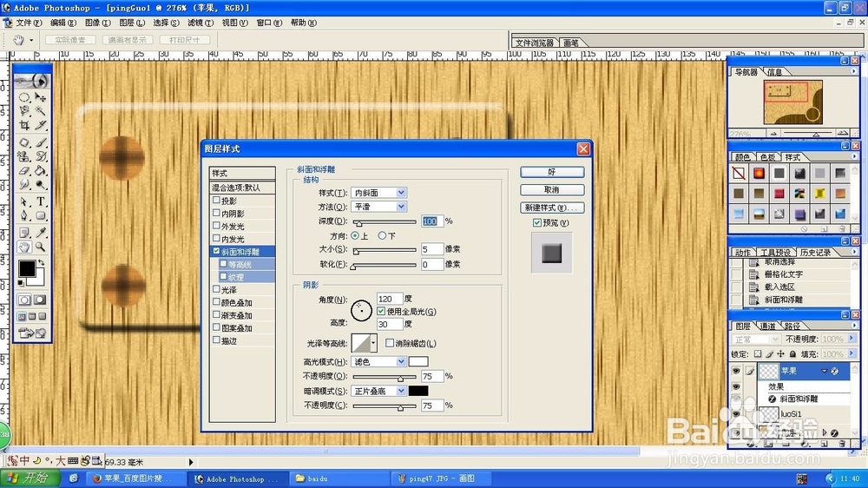Click the highlight mode white color swatch
The width and height of the screenshot is (868, 488).
(418, 362)
